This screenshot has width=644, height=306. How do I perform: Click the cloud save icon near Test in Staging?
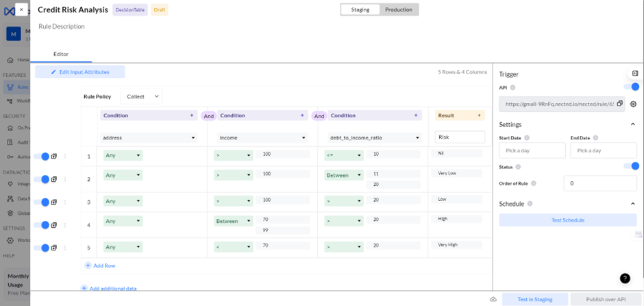[x=493, y=299]
